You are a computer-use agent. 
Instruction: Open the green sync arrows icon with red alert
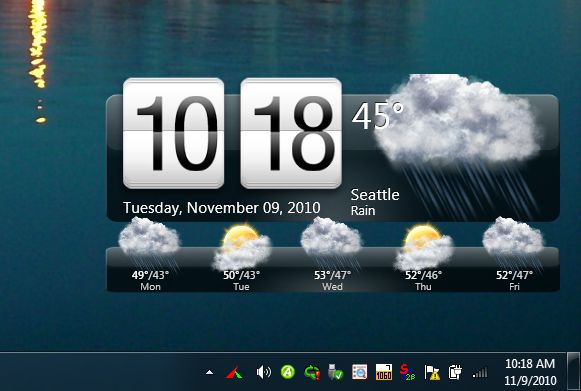pos(312,372)
